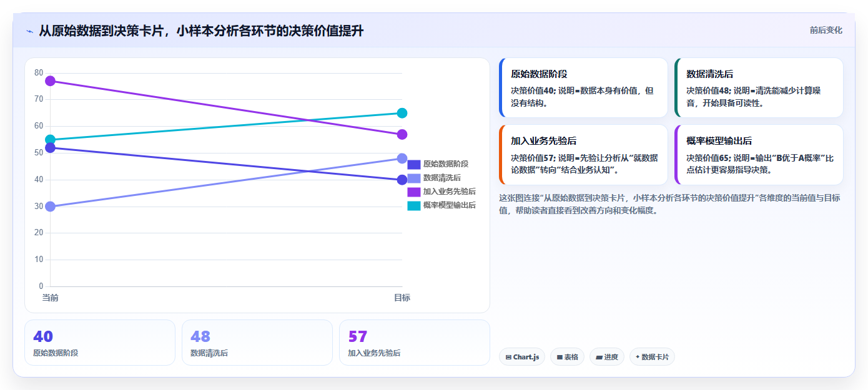Toggle the 加入业务先验后 legend color box
This screenshot has width=868, height=390.
pos(413,192)
